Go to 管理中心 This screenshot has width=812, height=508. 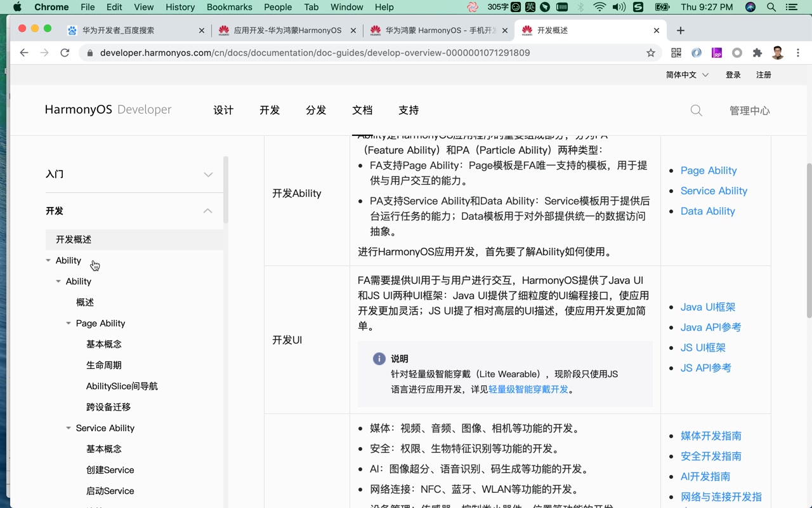tap(749, 110)
